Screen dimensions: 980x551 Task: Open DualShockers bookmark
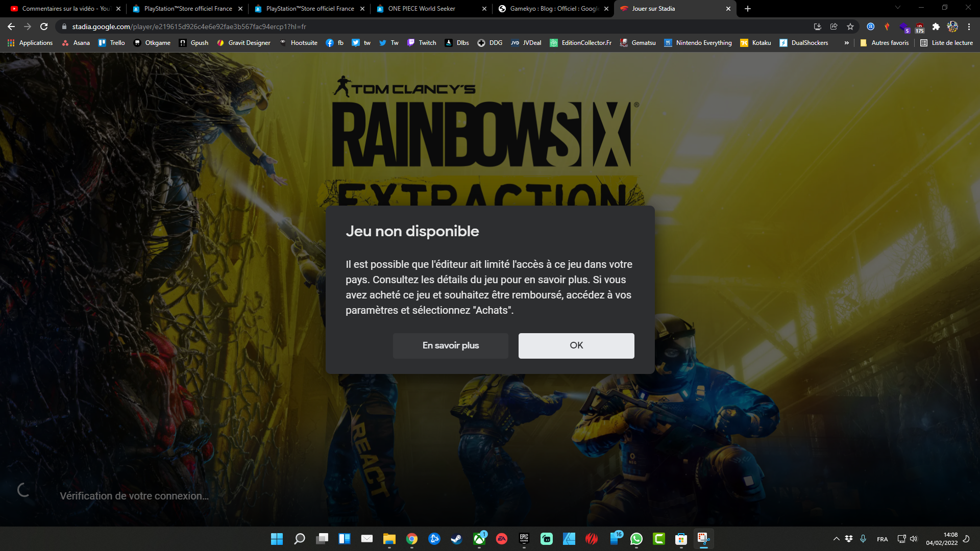(804, 43)
